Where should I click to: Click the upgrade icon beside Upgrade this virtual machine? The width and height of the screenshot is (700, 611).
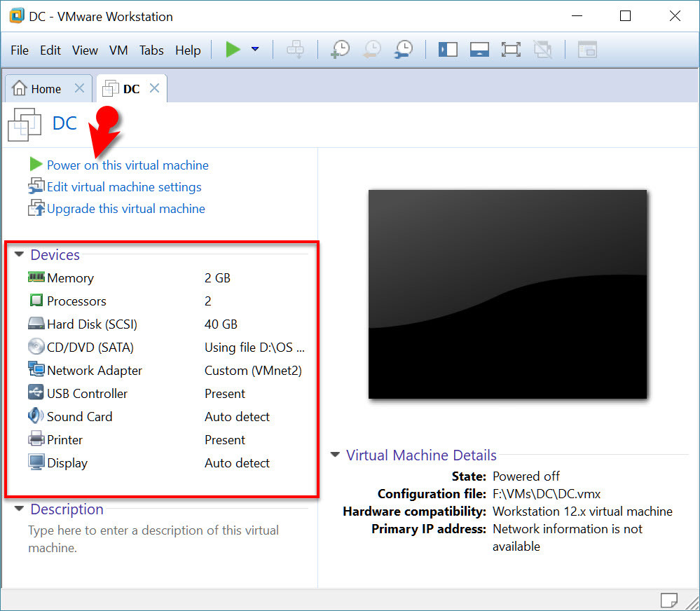click(36, 208)
